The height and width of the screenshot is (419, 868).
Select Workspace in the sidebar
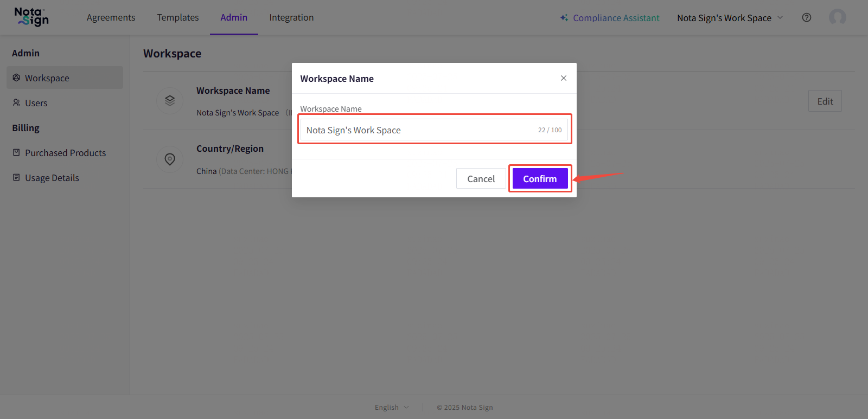click(x=47, y=78)
